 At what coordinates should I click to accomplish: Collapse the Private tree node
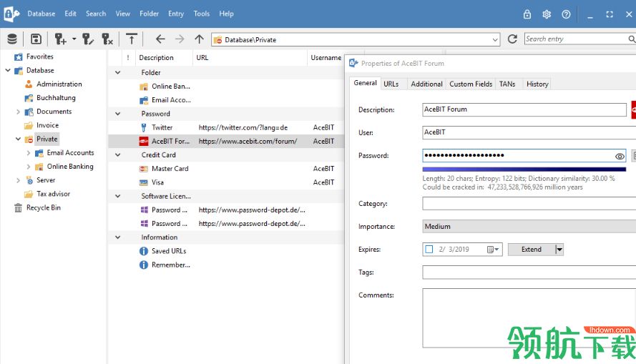(x=18, y=139)
